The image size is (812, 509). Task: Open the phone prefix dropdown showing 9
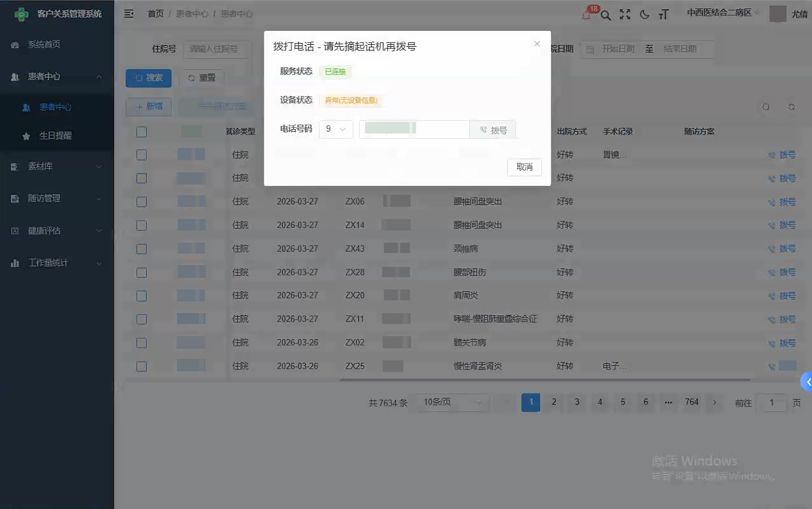click(x=336, y=129)
